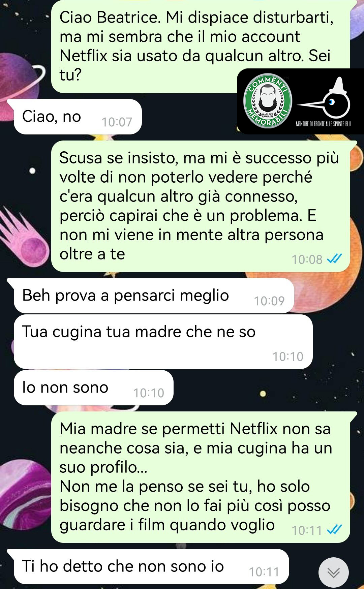This screenshot has height=589, width=364.
Task: Tap the 'Ciao Beatrice' green message bubble
Action: coord(201,46)
